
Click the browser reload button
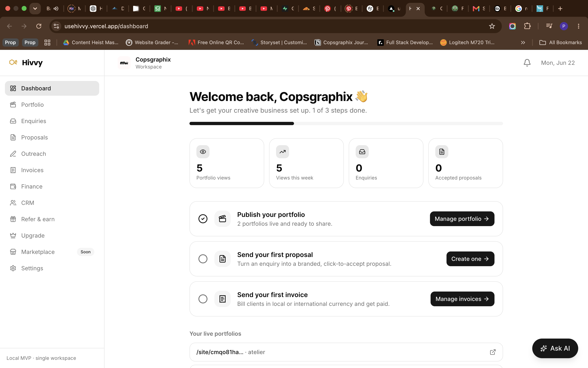click(x=39, y=26)
